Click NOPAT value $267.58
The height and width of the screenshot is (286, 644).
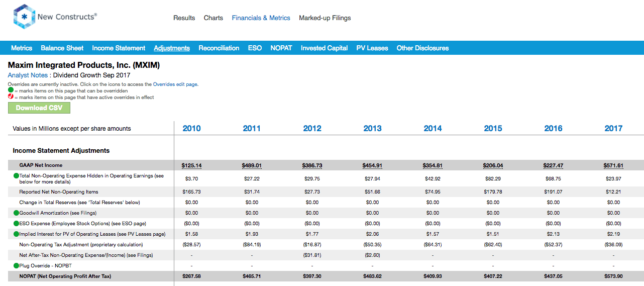tap(192, 276)
